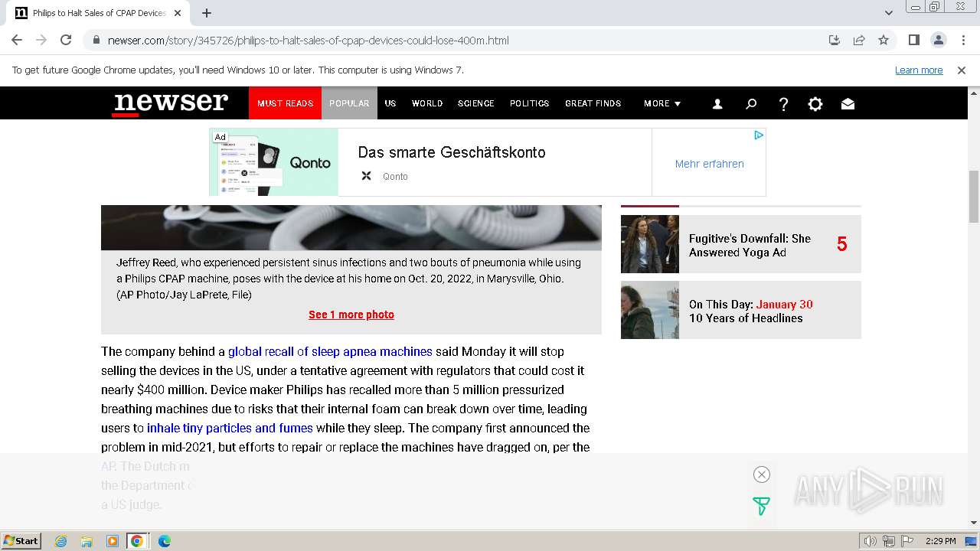Viewport: 980px width, 551px height.
Task: Open Newser settings gear
Action: coord(815,104)
